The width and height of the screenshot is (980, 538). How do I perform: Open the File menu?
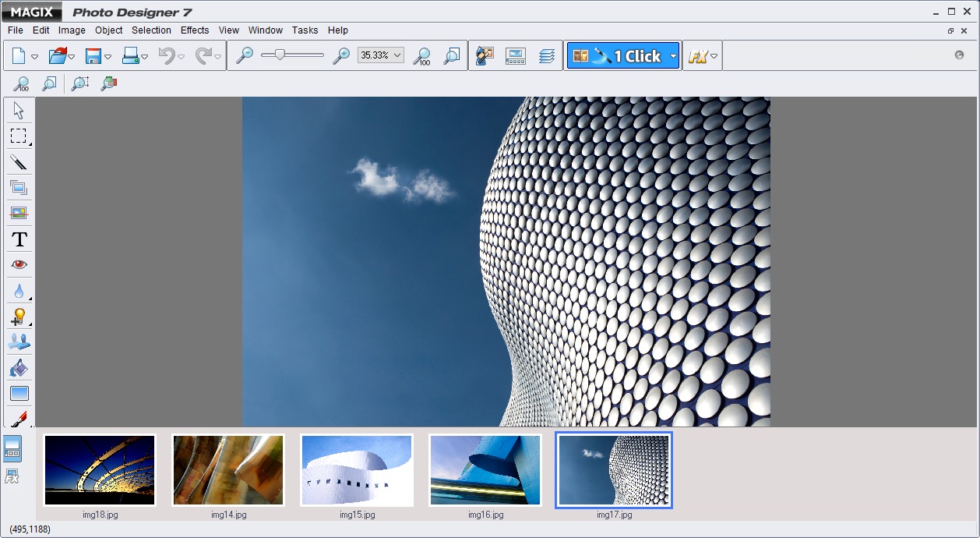pos(16,30)
